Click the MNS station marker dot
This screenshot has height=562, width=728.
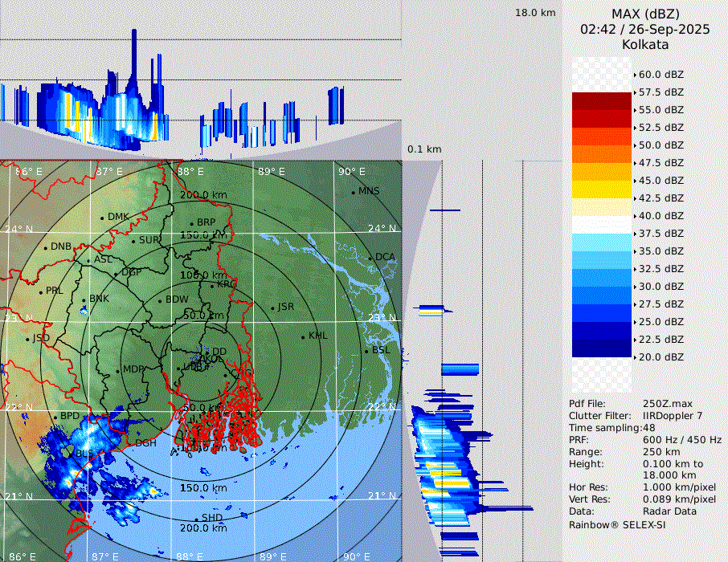(x=353, y=192)
